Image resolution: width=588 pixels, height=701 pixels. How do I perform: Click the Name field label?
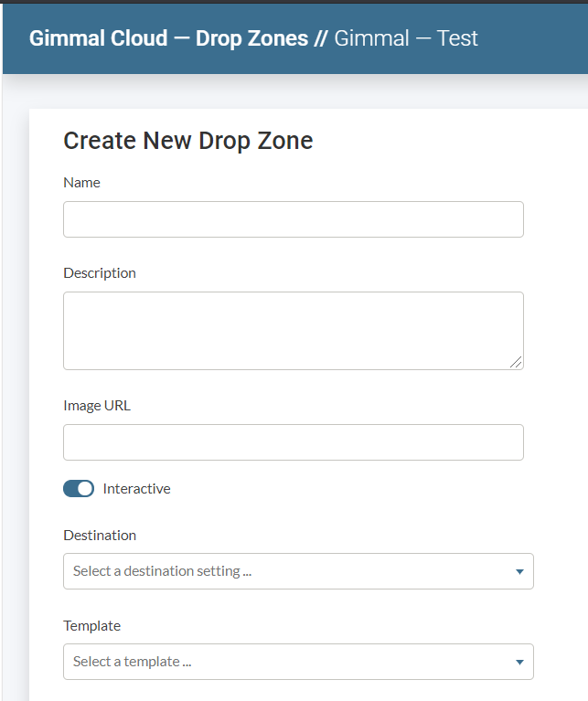[x=81, y=182]
